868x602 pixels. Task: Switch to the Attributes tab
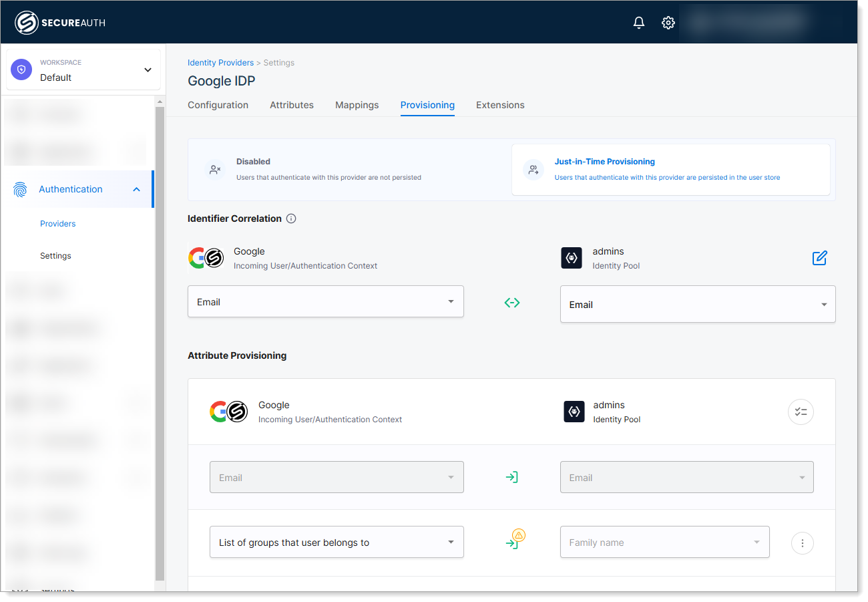(292, 105)
